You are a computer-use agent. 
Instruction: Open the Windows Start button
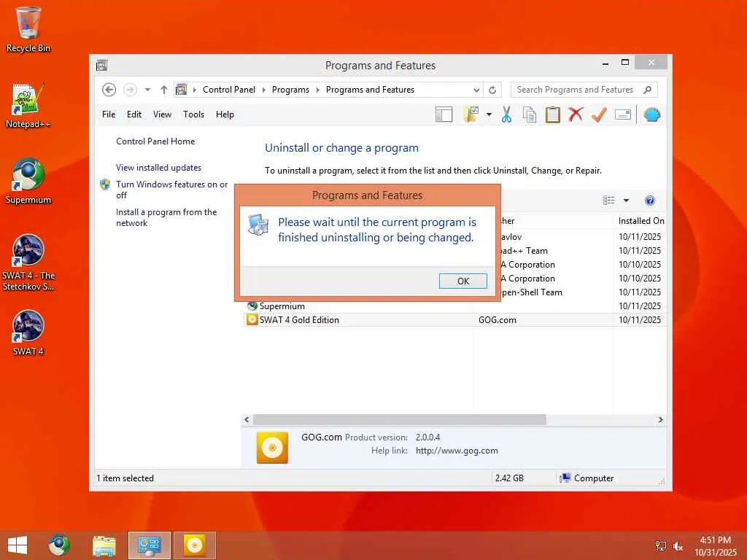pos(18,545)
